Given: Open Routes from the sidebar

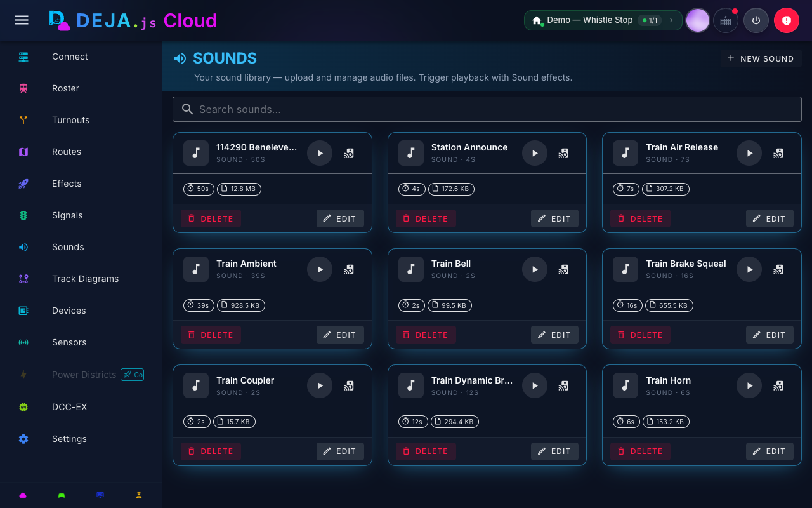Looking at the screenshot, I should tap(81, 152).
